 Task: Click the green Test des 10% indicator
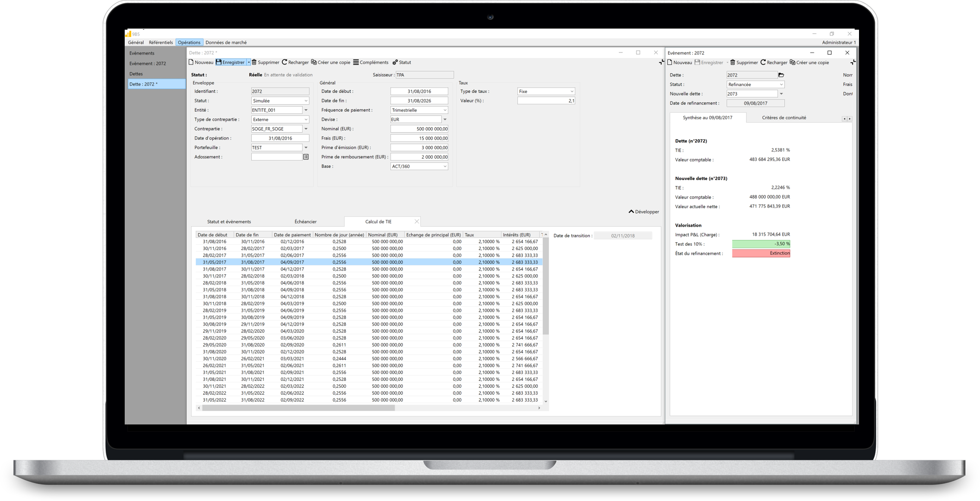click(x=761, y=244)
